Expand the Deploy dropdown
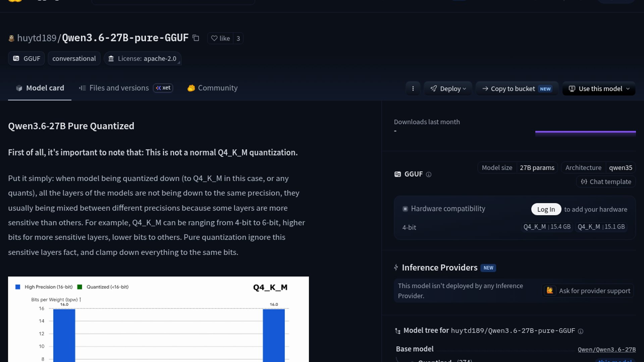 [x=448, y=89]
